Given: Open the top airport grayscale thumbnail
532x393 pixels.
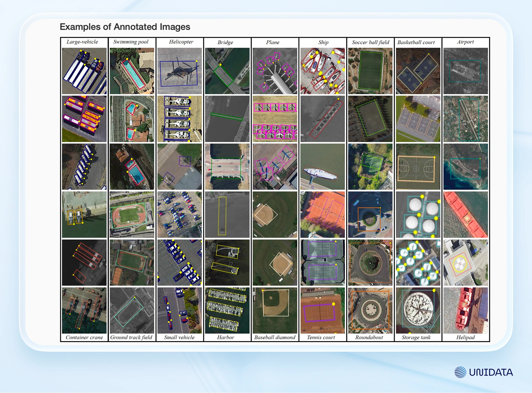Looking at the screenshot, I should [465, 71].
